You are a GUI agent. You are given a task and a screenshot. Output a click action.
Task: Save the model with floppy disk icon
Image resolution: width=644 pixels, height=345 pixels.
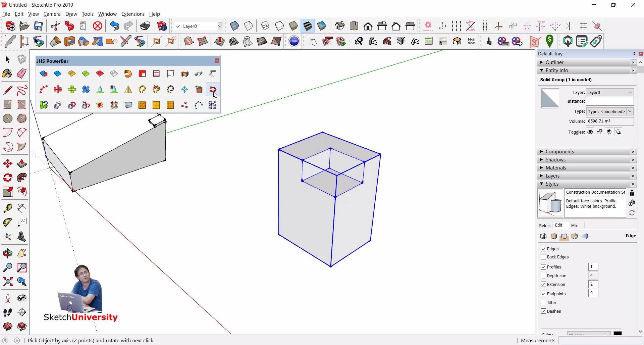coord(38,26)
